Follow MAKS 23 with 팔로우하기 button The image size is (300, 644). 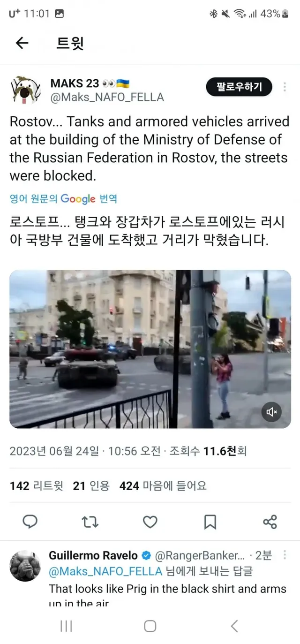point(239,87)
